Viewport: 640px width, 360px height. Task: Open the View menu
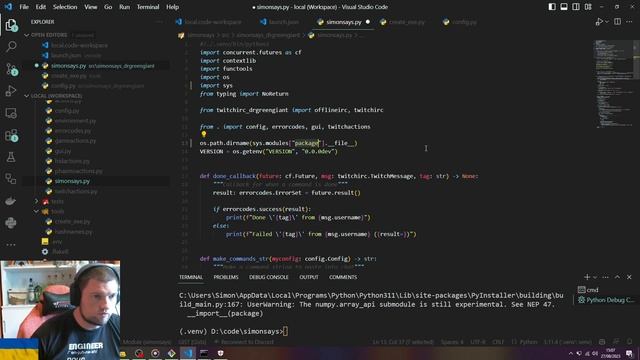tap(91, 7)
